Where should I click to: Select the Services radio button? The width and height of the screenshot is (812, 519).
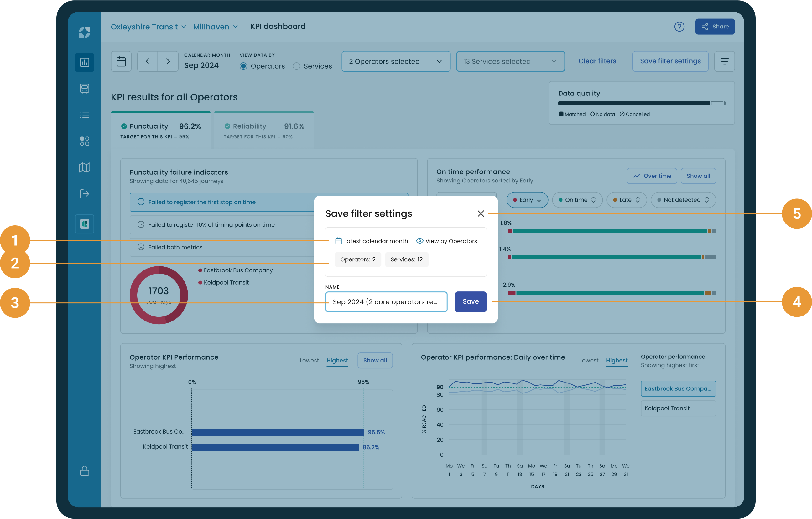[x=296, y=66]
